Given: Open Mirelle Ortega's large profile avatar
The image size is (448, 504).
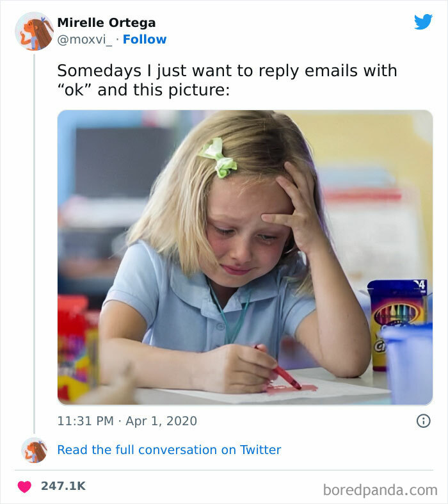Looking at the screenshot, I should click(x=34, y=31).
